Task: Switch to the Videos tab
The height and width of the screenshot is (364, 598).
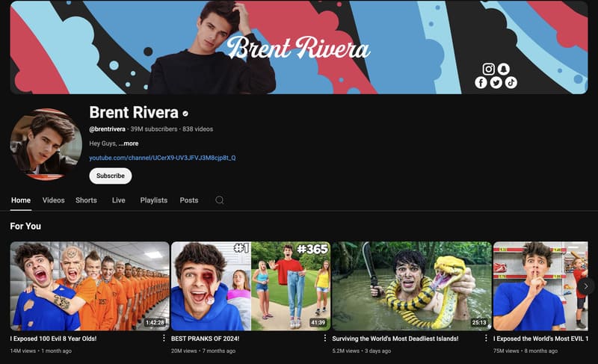Action: click(53, 200)
